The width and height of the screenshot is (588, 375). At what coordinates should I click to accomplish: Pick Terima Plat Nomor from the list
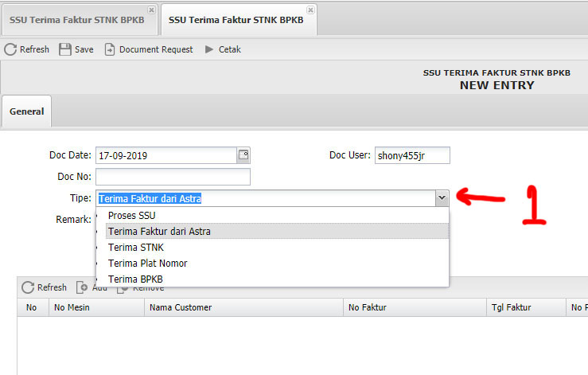(148, 264)
